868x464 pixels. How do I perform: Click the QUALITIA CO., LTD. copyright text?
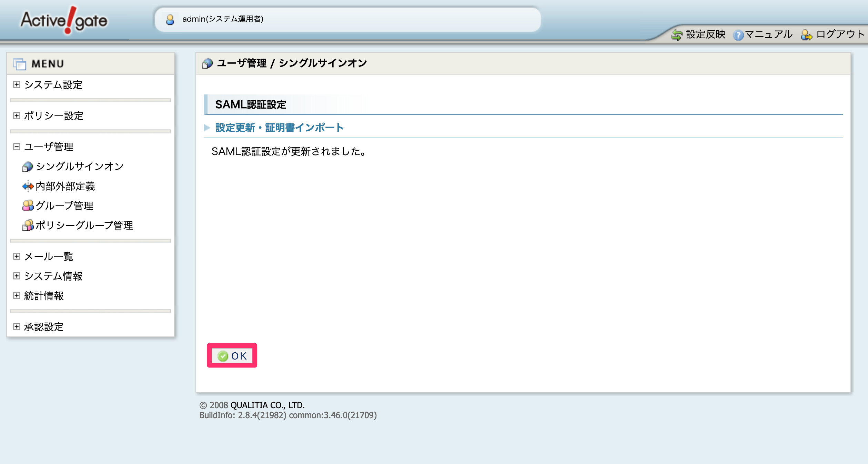(268, 405)
